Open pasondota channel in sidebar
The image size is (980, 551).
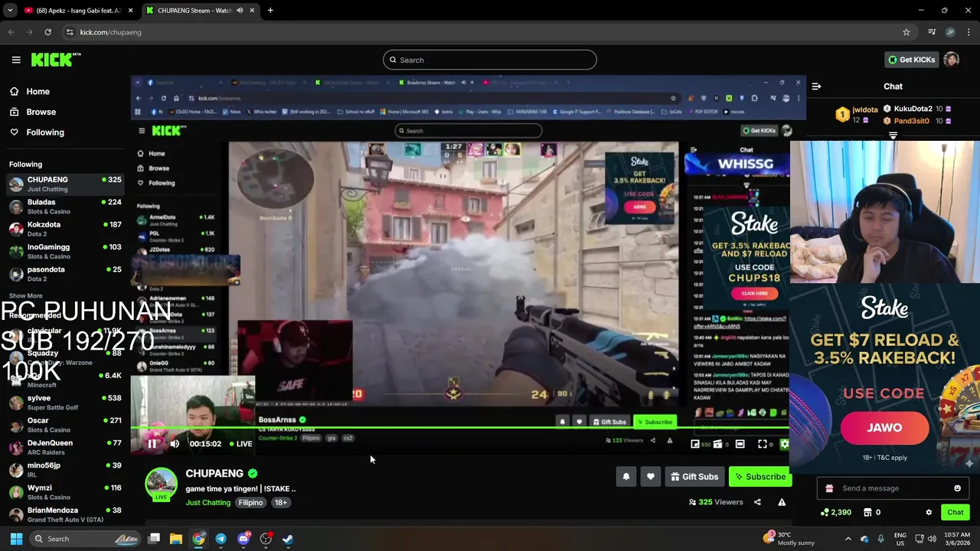click(x=65, y=274)
